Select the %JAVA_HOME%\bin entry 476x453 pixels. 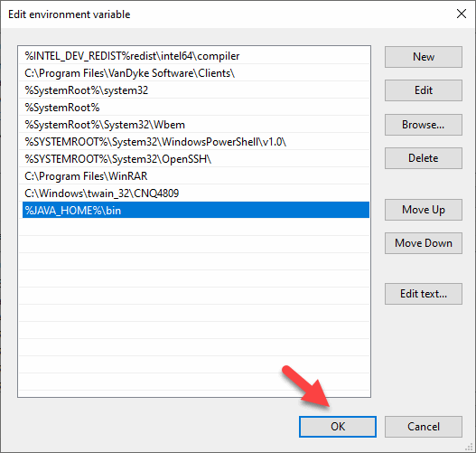coord(196,210)
